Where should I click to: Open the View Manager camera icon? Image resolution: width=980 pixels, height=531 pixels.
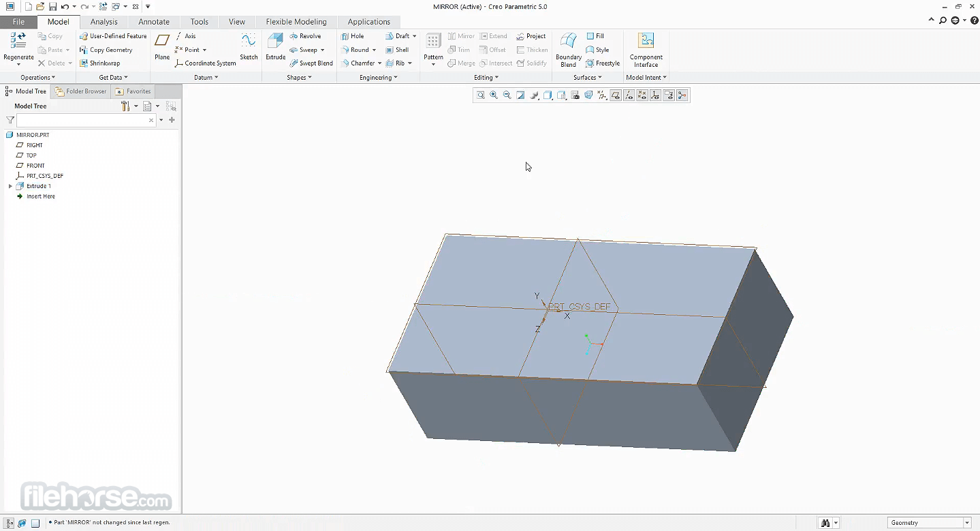coord(575,95)
